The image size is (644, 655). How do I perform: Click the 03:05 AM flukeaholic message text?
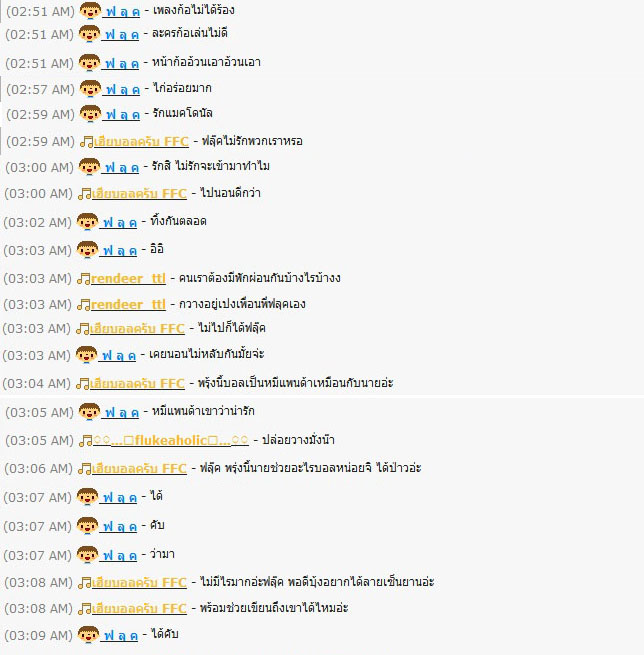click(x=298, y=440)
